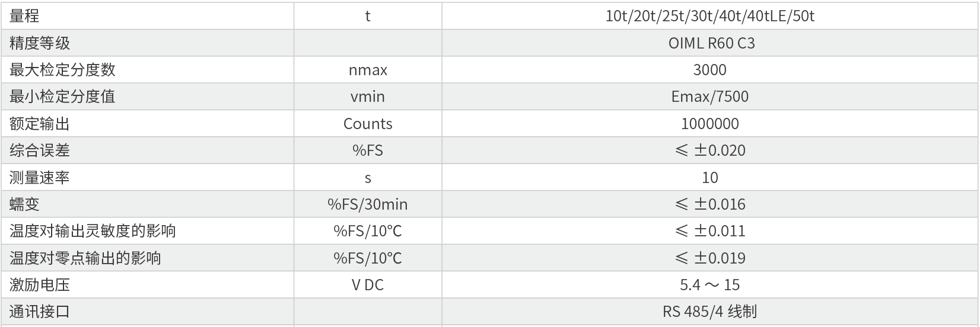This screenshot has width=980, height=327.
Task: Select the 1000000 output value
Action: (709, 124)
